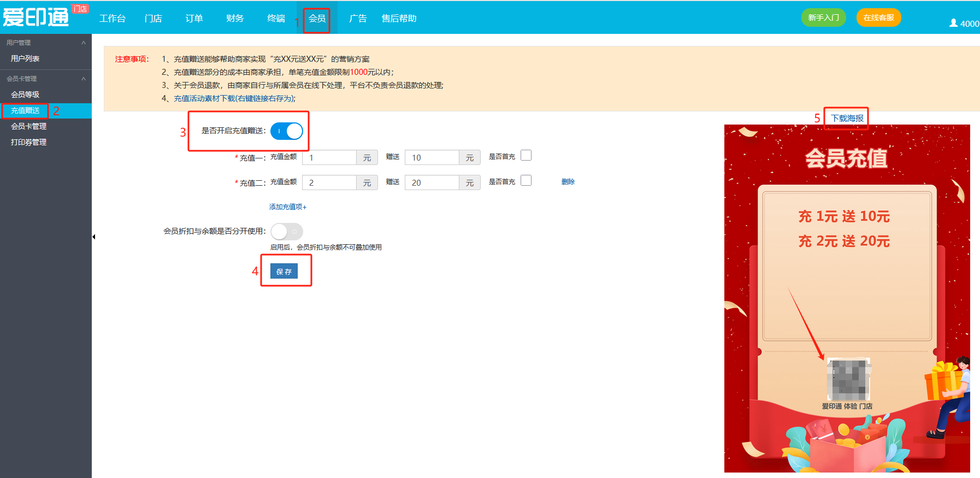The image size is (980, 478).
Task: Check 是否首充 for 充值一
Action: coord(526,156)
